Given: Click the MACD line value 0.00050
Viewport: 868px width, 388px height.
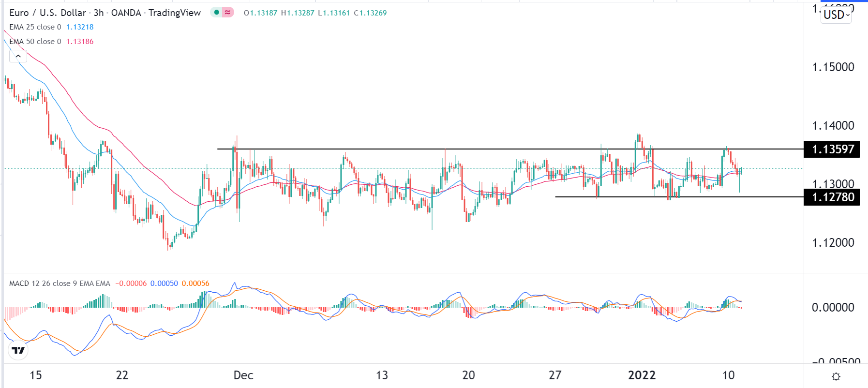Looking at the screenshot, I should pyautogui.click(x=164, y=284).
